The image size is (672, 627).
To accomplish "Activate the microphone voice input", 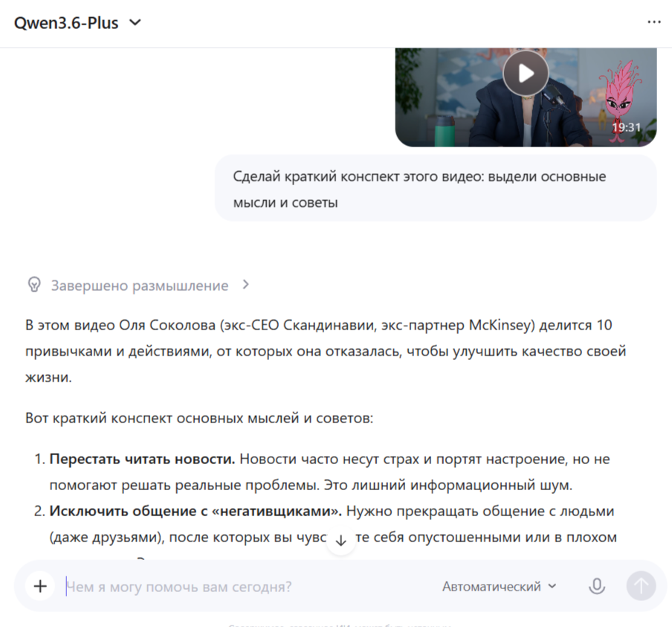I will click(x=597, y=586).
